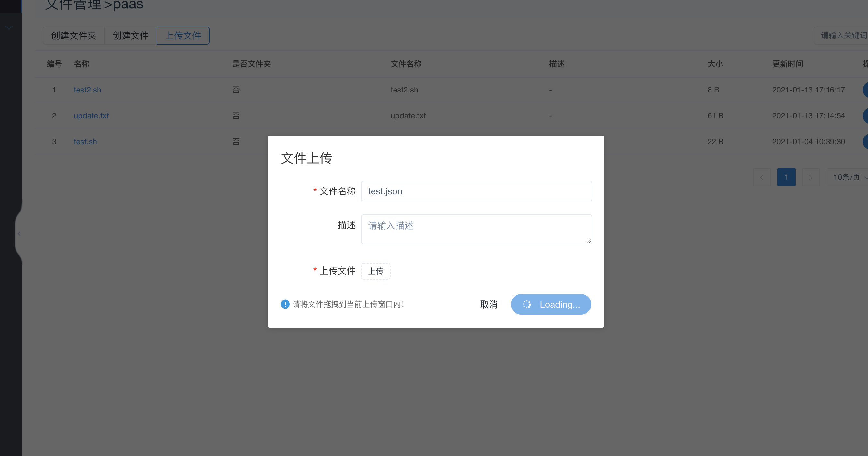Click the 2021-01-13 17:14:54 timestamp

808,115
